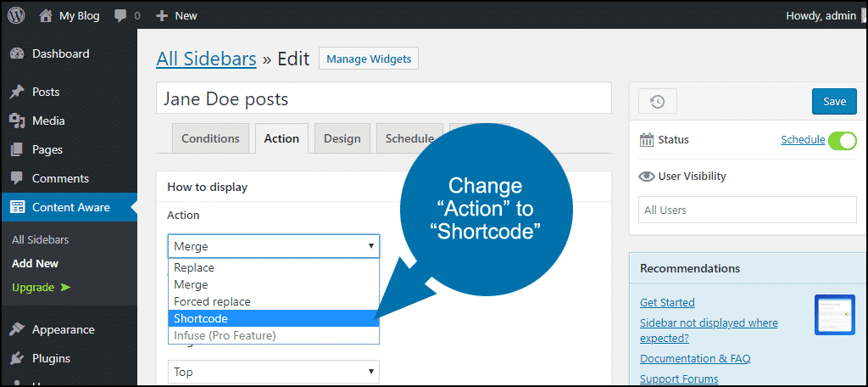Choose Replace from the Action list

pyautogui.click(x=274, y=267)
